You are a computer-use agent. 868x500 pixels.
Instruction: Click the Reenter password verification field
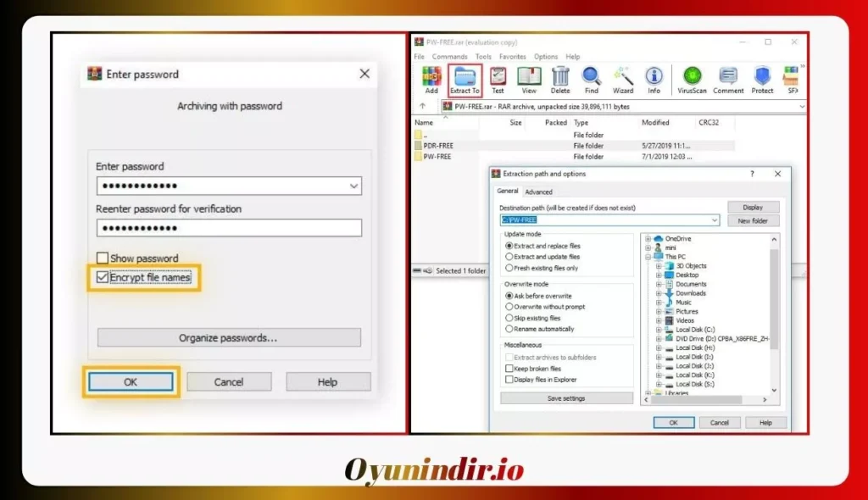pyautogui.click(x=229, y=228)
